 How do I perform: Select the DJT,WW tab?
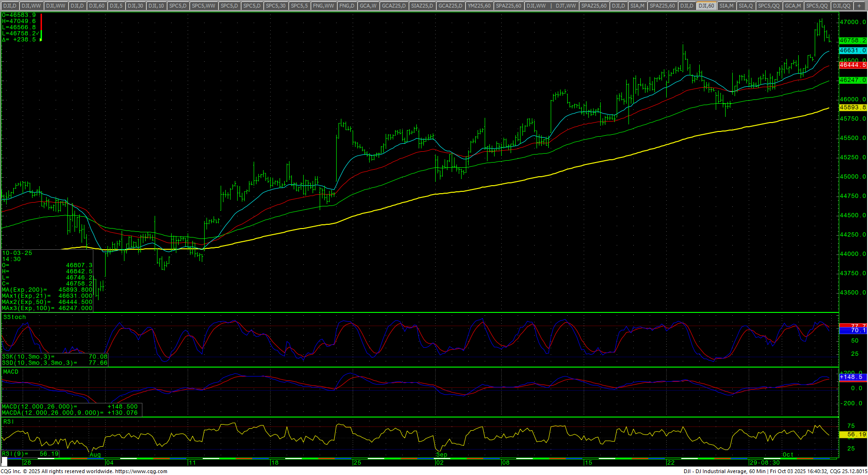pos(566,6)
